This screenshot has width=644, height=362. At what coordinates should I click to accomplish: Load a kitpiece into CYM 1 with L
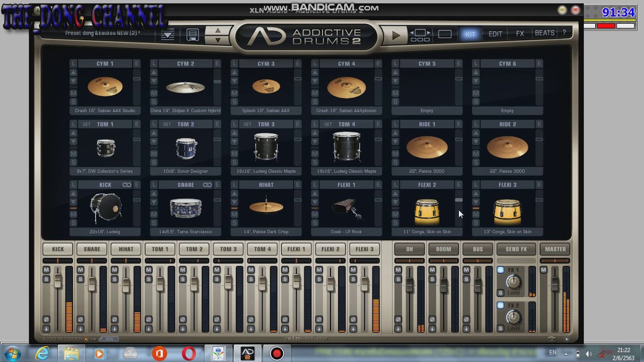click(x=73, y=63)
